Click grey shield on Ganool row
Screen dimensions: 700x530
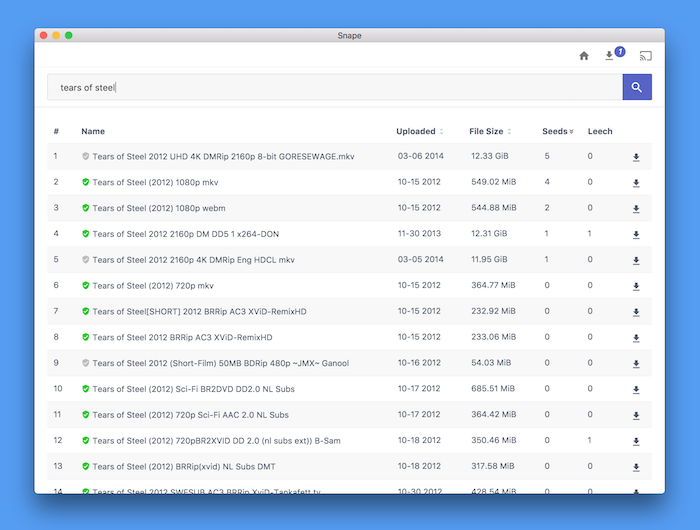pyautogui.click(x=86, y=363)
